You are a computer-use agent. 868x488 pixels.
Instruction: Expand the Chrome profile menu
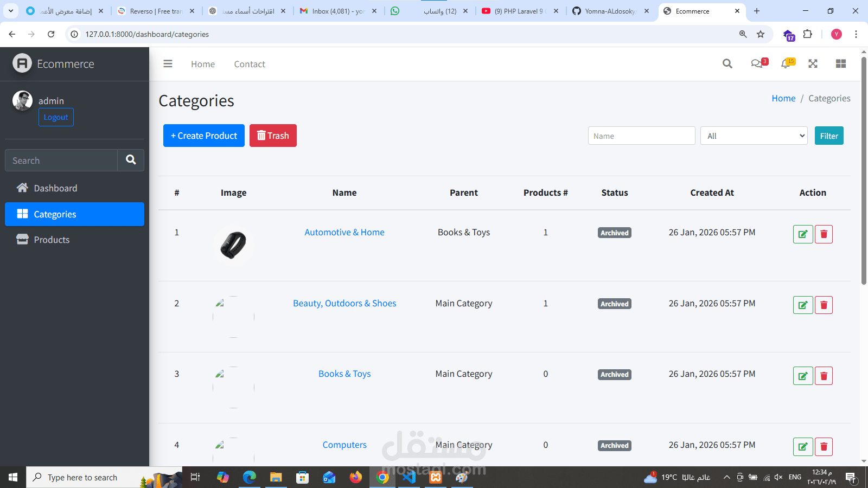pos(836,34)
